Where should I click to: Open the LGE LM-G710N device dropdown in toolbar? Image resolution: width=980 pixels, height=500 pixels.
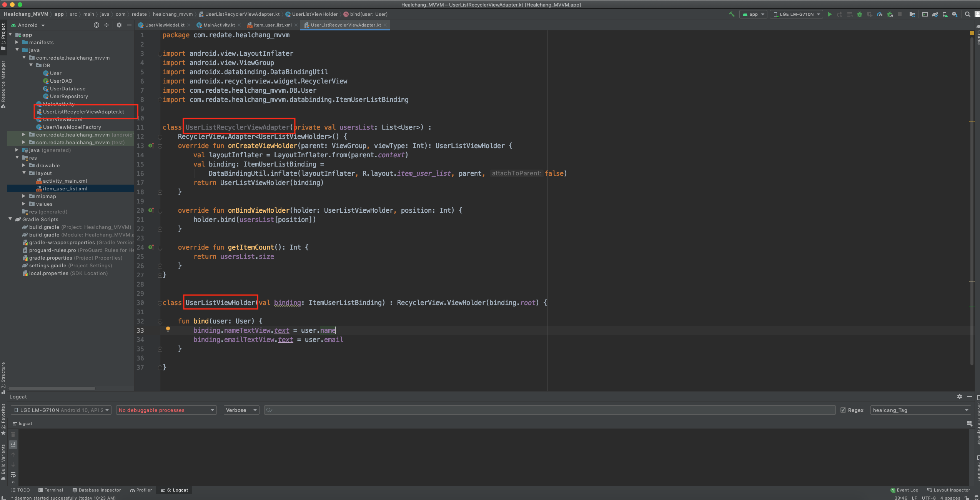pyautogui.click(x=796, y=14)
